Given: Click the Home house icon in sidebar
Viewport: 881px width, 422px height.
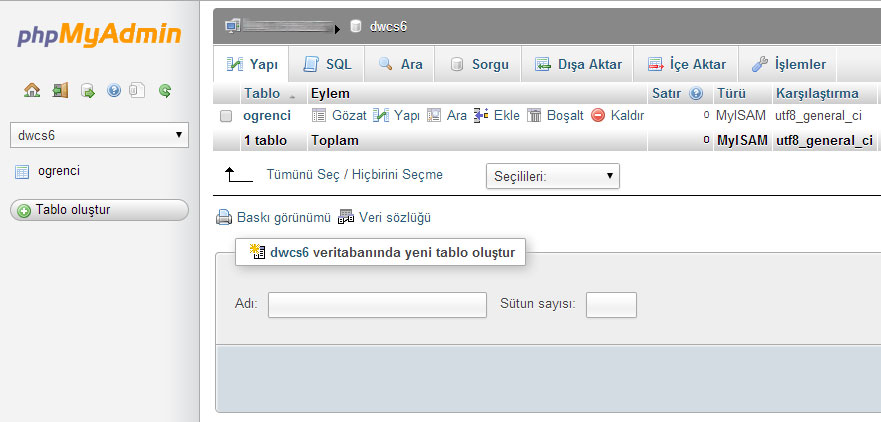Looking at the screenshot, I should coord(32,90).
